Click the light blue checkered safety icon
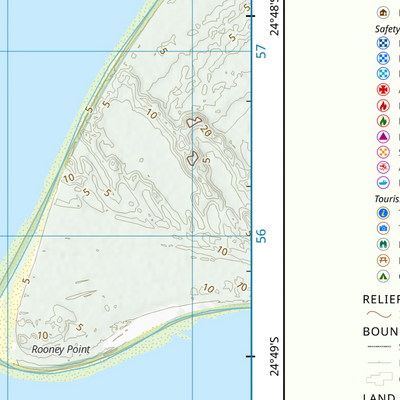The height and width of the screenshot is (400, 400). coord(383,74)
